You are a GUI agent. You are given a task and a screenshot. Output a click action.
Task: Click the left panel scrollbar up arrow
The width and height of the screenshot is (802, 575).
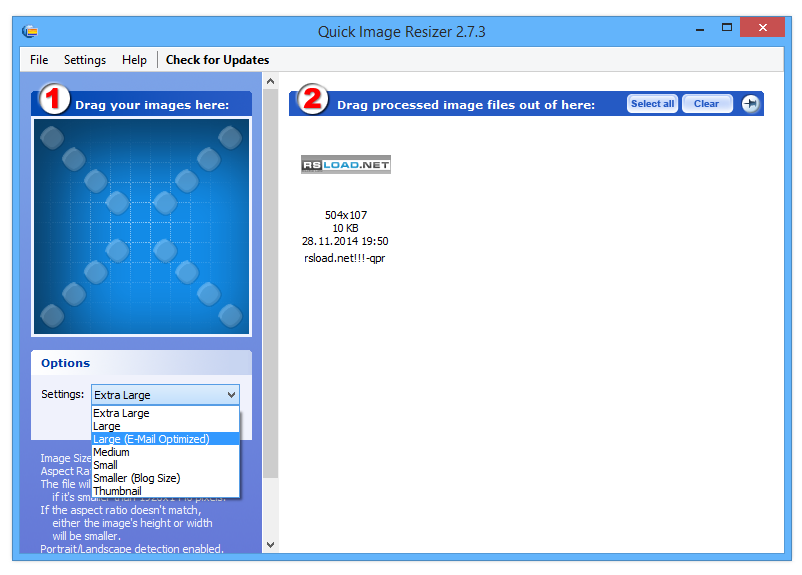click(271, 81)
